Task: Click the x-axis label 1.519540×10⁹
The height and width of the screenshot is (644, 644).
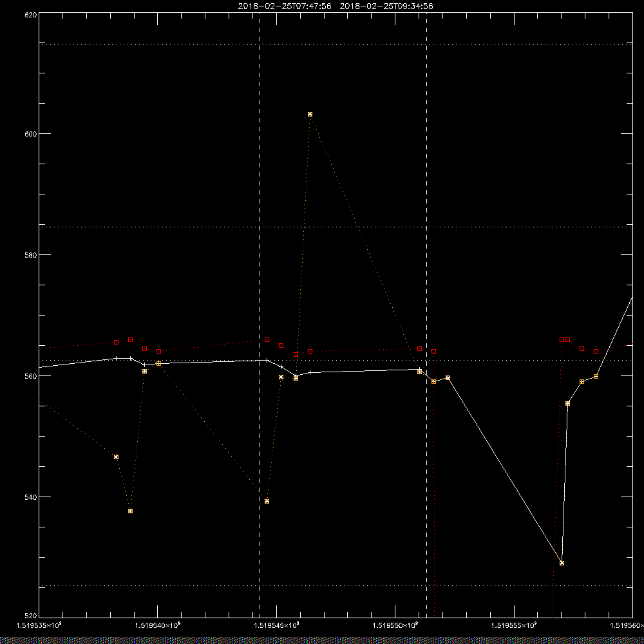Action: 158,625
